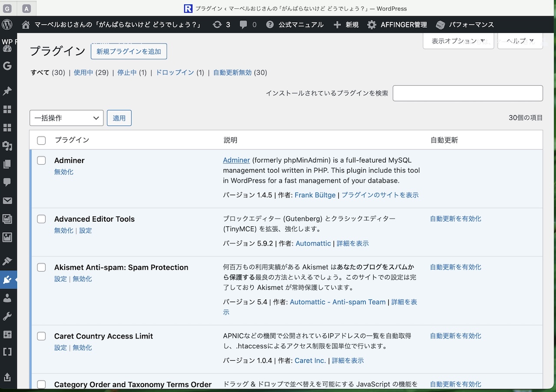
Task: Open comments bubble in admin bar
Action: click(x=248, y=25)
